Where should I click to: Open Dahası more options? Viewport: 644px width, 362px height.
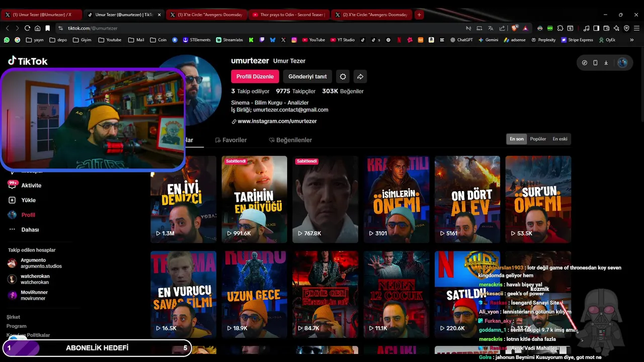tap(24, 229)
